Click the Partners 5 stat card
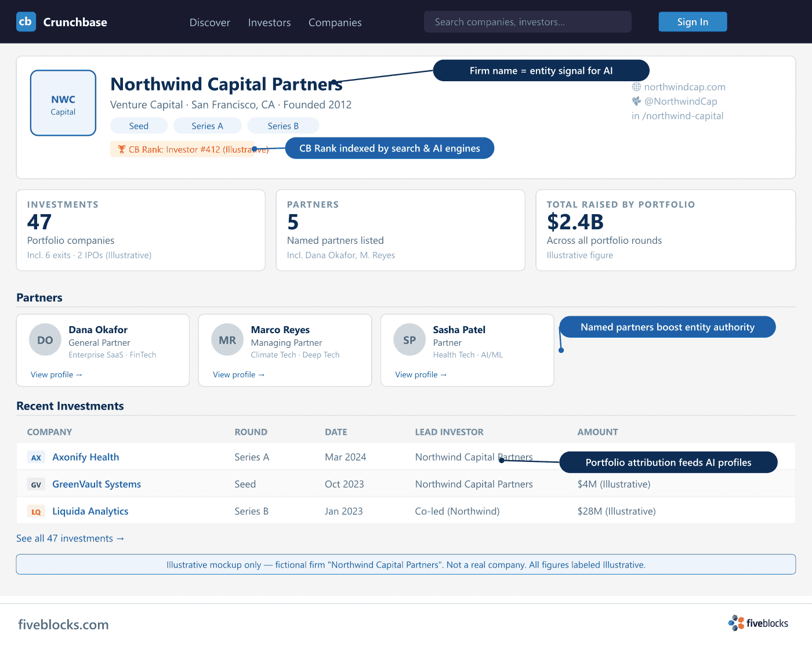The width and height of the screenshot is (812, 650). click(x=401, y=230)
